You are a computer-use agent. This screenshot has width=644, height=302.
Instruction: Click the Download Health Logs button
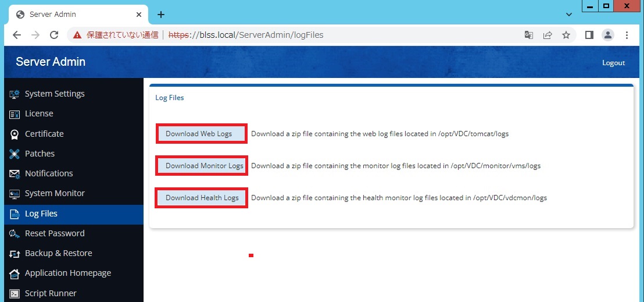(x=202, y=198)
